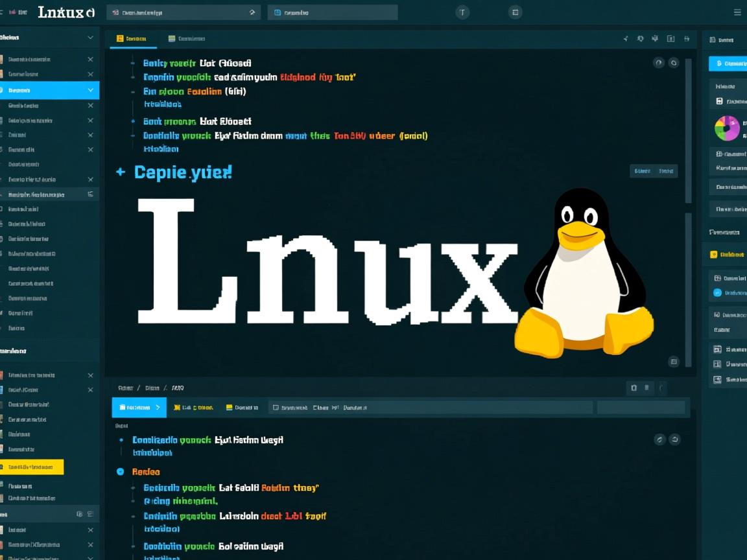Click the pie chart graphic in the right panel
This screenshot has height=560, width=747.
[x=727, y=128]
